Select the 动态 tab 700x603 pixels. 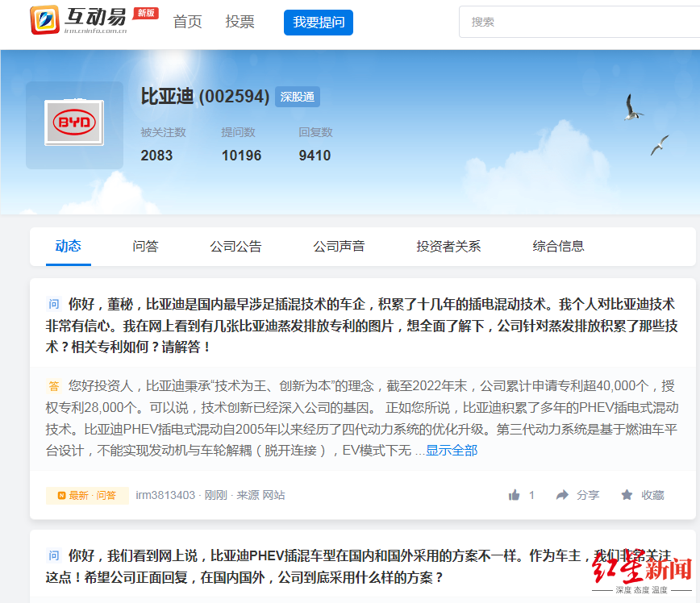69,246
